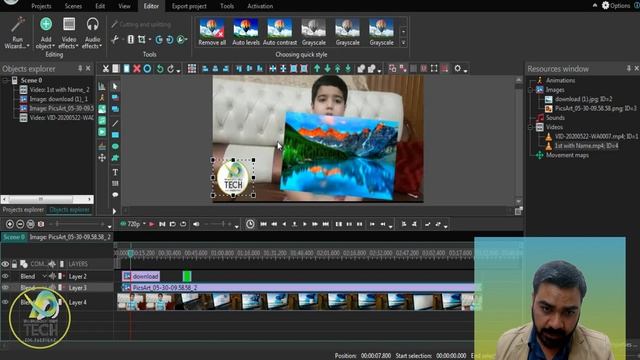The image size is (640, 360).
Task: Click the undo arrow above the preview
Action: pos(160,69)
